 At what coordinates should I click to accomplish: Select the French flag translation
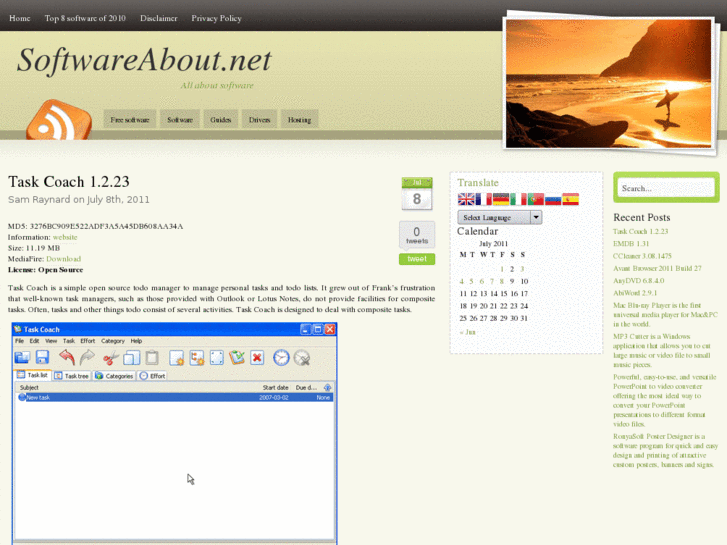coord(484,199)
